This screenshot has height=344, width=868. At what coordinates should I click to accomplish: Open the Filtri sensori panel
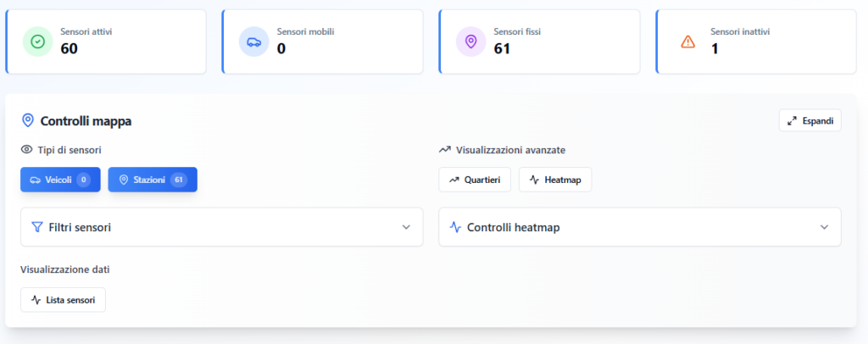tap(221, 227)
